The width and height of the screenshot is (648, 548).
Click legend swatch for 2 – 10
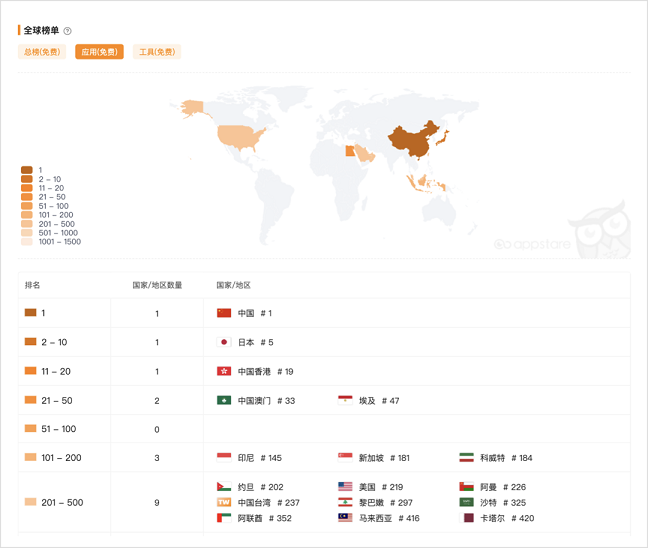click(27, 179)
